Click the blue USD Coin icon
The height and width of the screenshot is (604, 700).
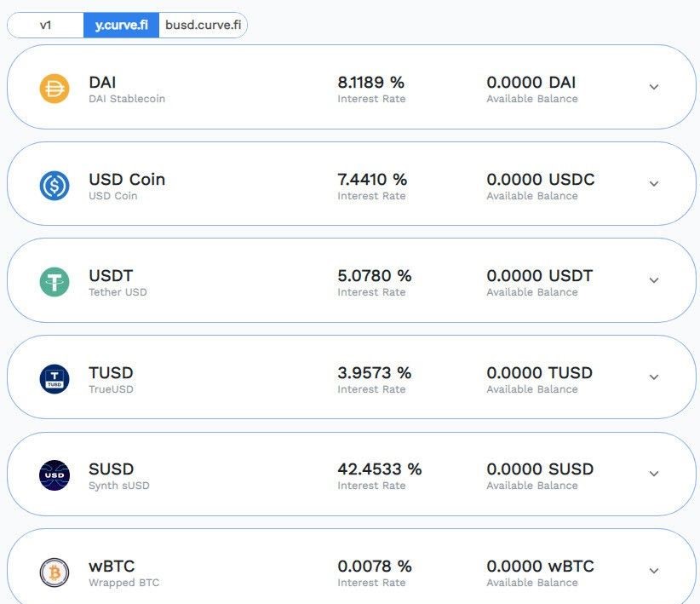coord(55,186)
